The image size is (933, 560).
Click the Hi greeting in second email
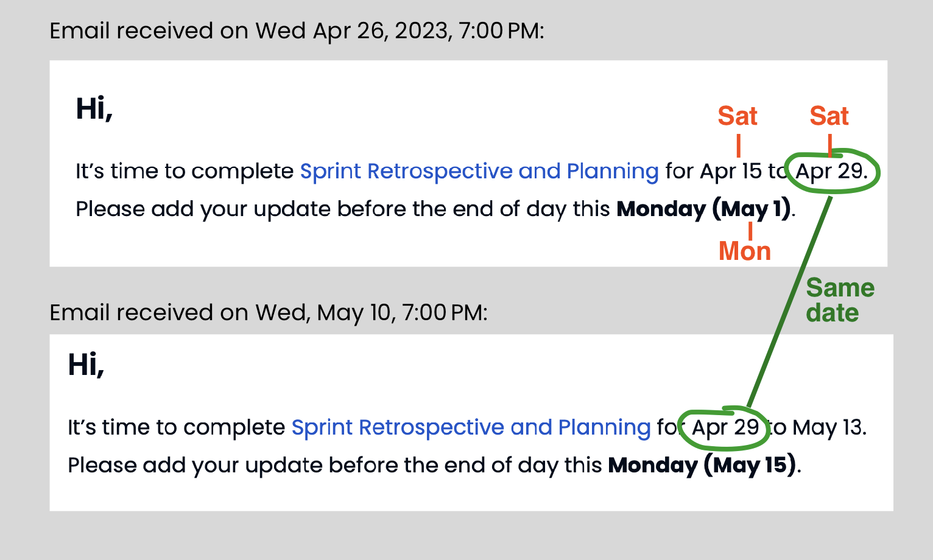86,366
